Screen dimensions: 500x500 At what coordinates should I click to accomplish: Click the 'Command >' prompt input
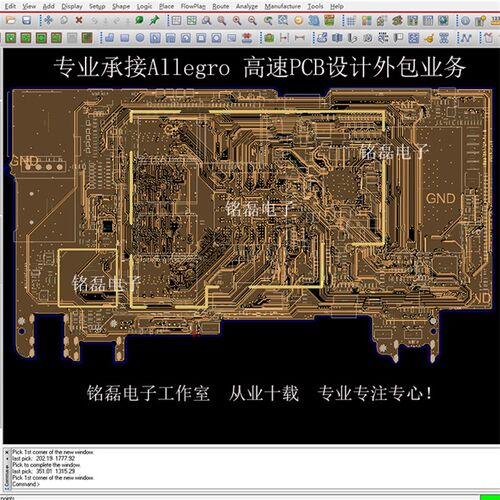tap(26, 484)
